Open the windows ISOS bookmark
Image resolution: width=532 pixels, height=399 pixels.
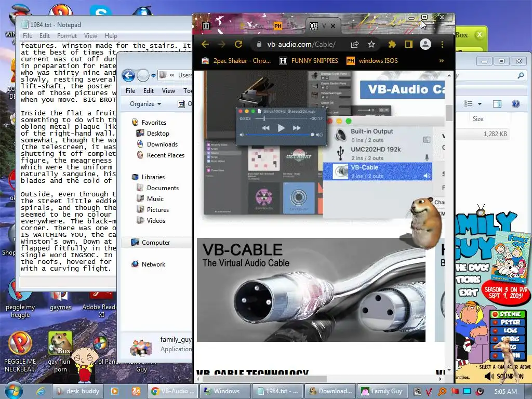372,61
